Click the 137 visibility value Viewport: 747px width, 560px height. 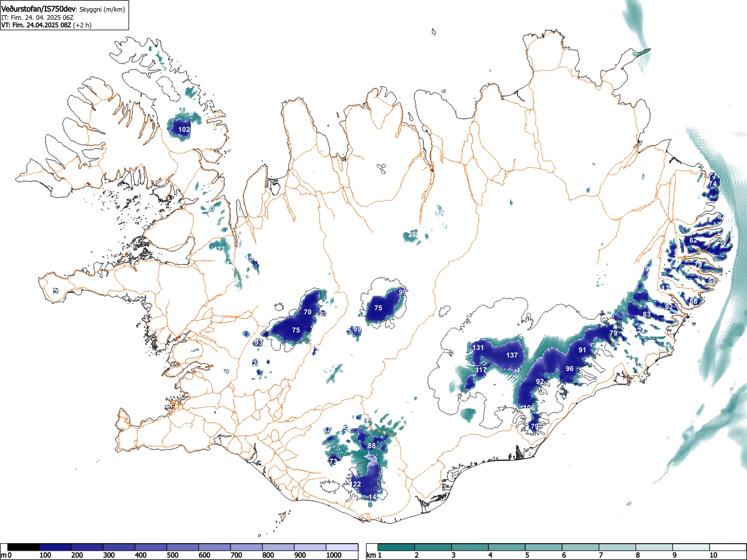[512, 355]
